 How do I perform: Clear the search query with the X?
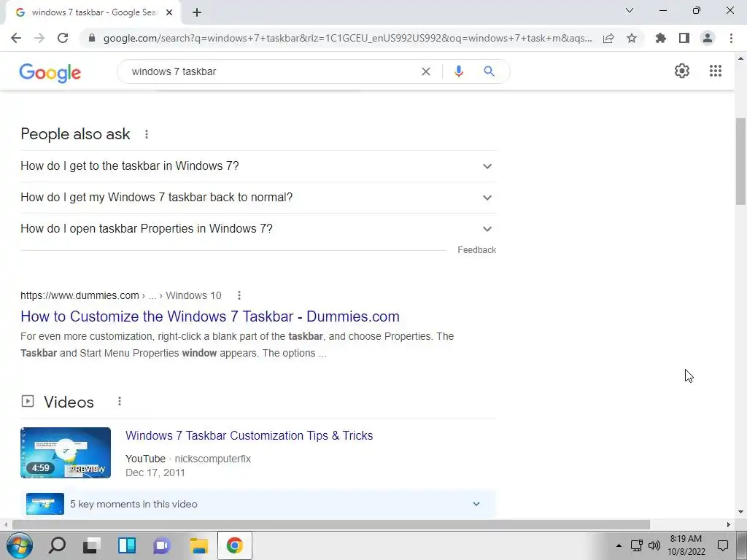click(426, 71)
